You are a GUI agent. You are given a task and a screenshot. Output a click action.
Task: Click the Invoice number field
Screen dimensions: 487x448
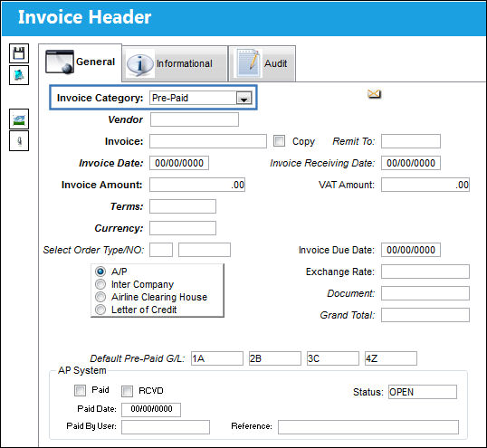coord(208,141)
